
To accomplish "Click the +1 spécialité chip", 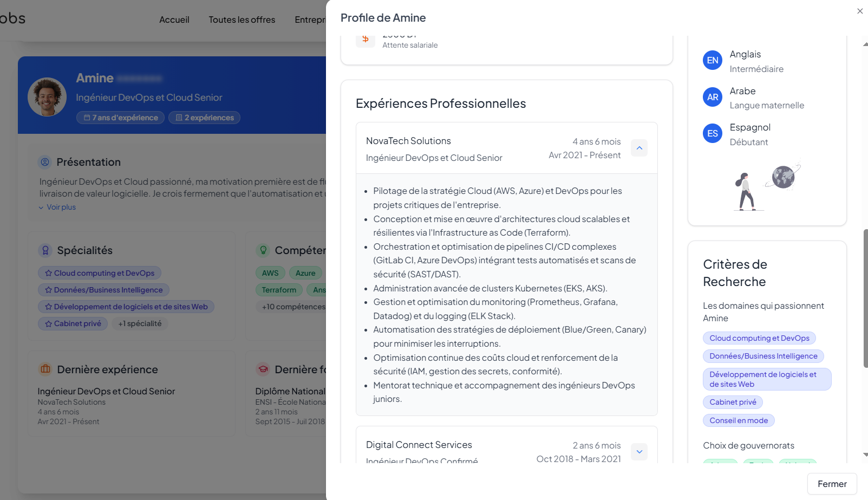I will click(x=140, y=323).
